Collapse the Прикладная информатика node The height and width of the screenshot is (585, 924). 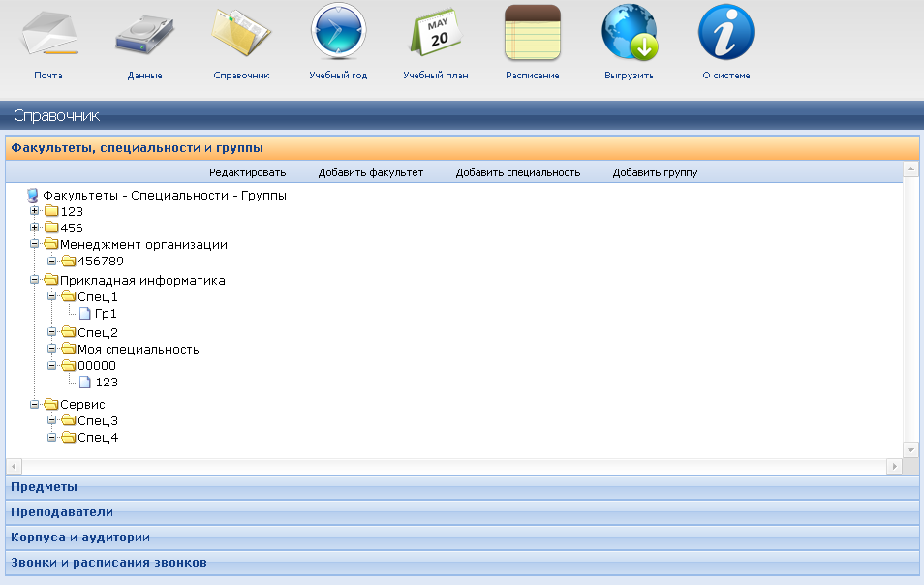[x=34, y=280]
